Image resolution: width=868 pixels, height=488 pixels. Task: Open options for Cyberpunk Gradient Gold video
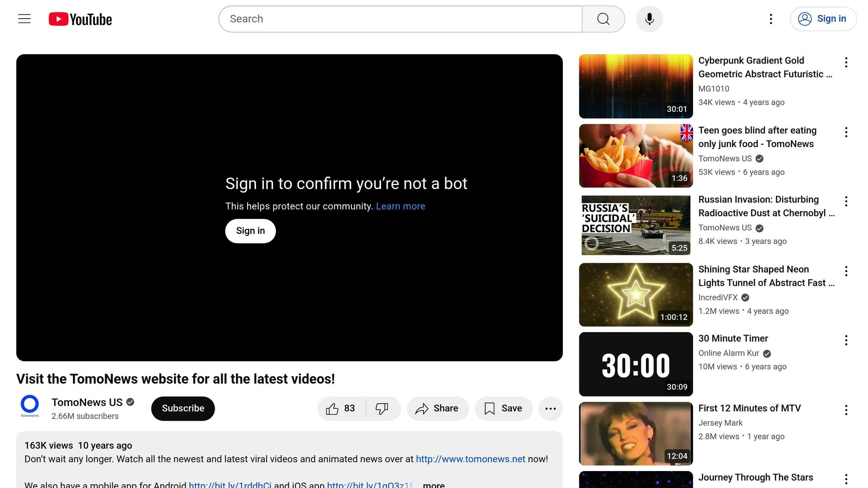[846, 63]
